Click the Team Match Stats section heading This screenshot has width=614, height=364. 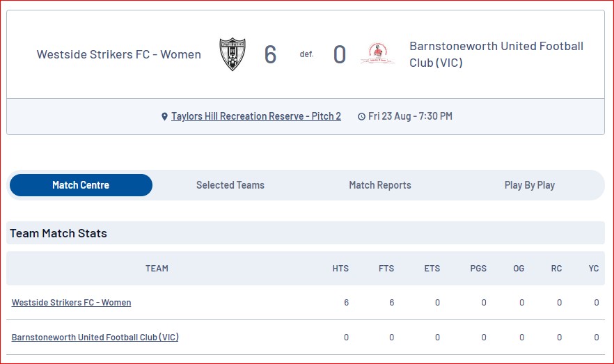(x=58, y=233)
